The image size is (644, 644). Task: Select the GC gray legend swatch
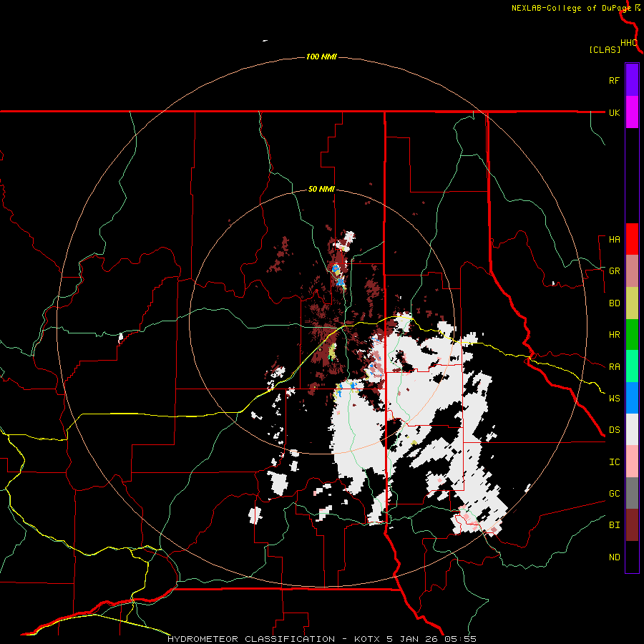click(632, 493)
